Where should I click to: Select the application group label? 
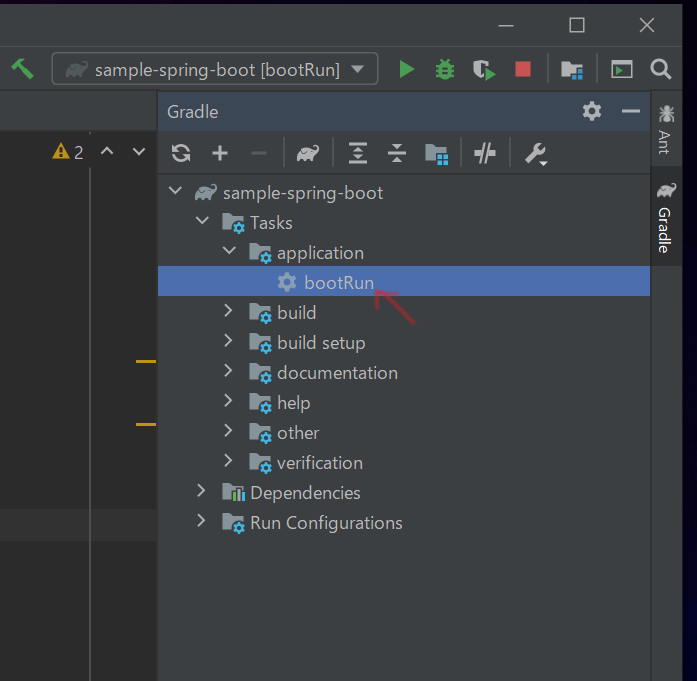tap(320, 253)
